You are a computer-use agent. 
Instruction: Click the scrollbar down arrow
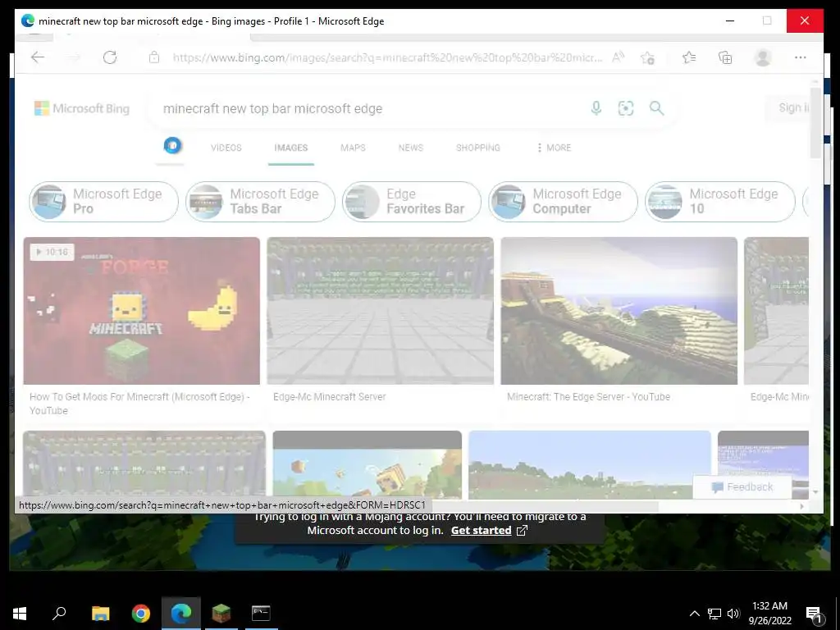[x=815, y=492]
